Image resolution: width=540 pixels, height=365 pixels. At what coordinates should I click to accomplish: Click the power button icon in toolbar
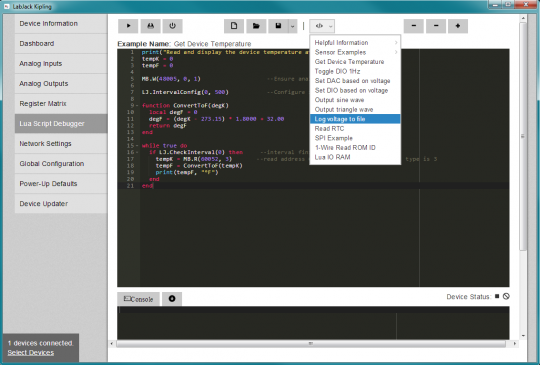pyautogui.click(x=173, y=26)
